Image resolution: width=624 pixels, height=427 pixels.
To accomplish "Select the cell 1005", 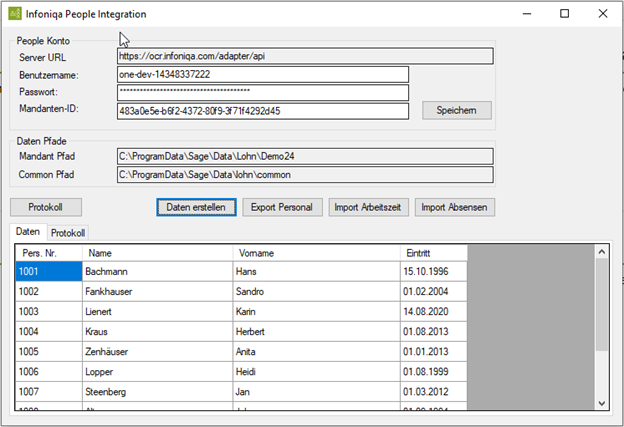I will tap(49, 351).
